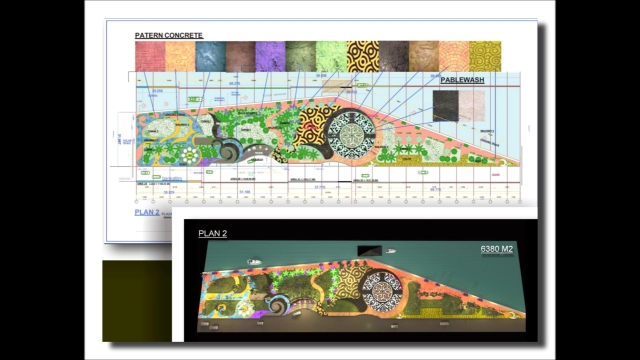Click the red brick concrete pattern swatch
Screen dimensions: 640x360
(150, 56)
